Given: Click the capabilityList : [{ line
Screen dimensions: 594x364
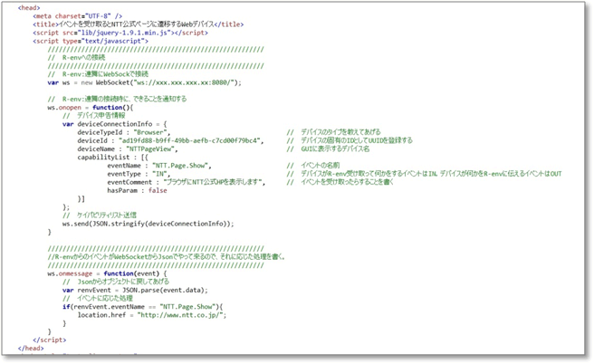Looking at the screenshot, I should pos(112,158).
